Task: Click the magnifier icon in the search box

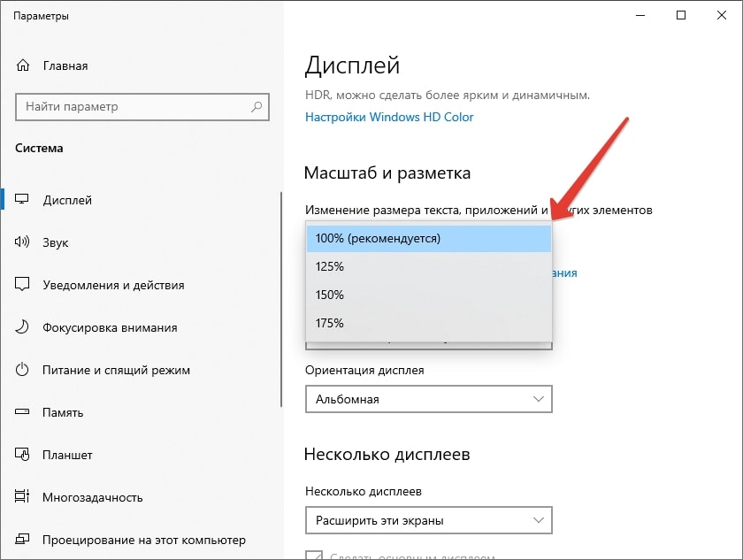Action: (257, 107)
